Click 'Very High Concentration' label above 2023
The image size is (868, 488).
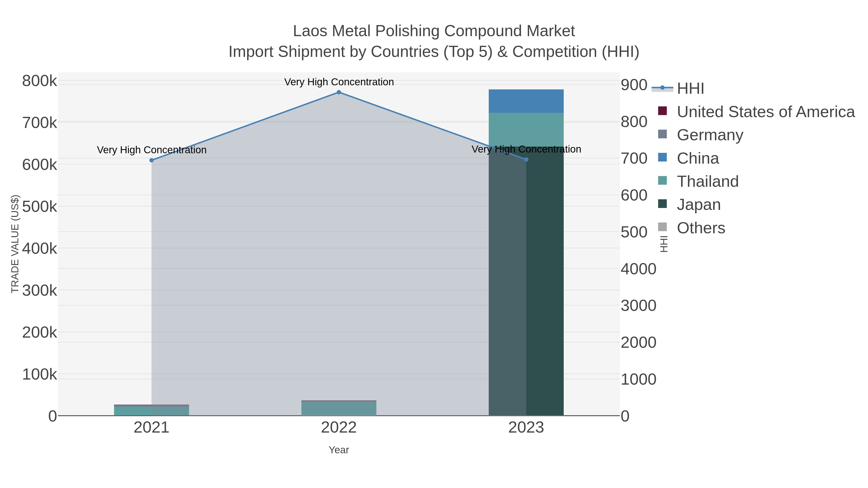coord(526,149)
